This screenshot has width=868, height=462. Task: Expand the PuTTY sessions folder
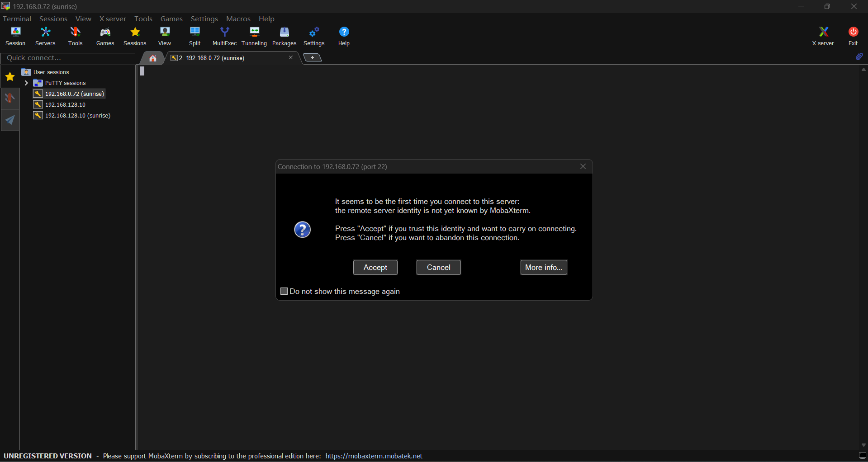(x=26, y=83)
